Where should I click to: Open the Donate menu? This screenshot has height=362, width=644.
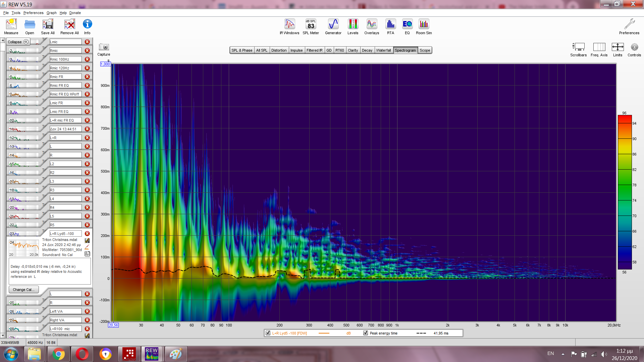pyautogui.click(x=75, y=13)
